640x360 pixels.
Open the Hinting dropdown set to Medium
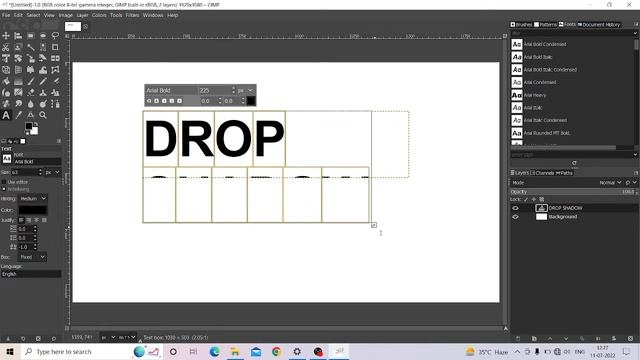tap(33, 198)
